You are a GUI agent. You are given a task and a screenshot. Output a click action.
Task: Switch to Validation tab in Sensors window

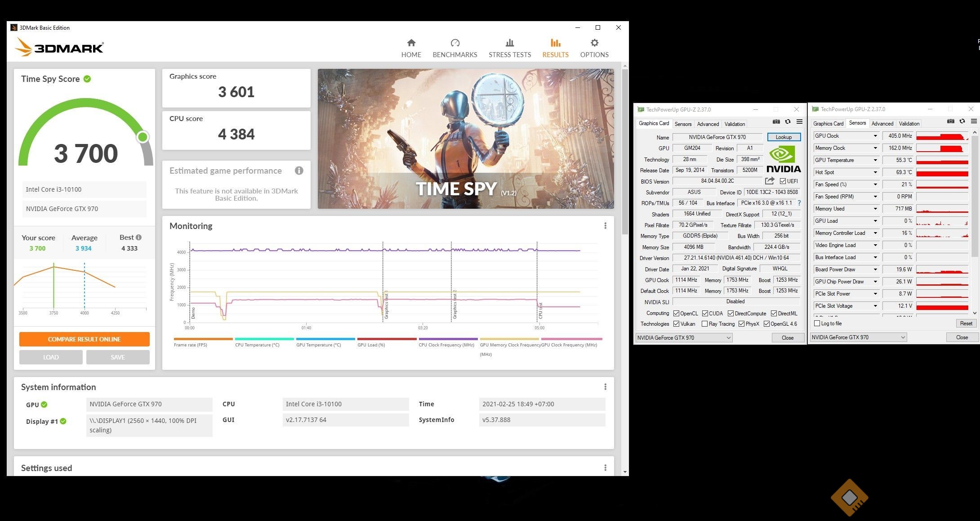[x=909, y=124]
